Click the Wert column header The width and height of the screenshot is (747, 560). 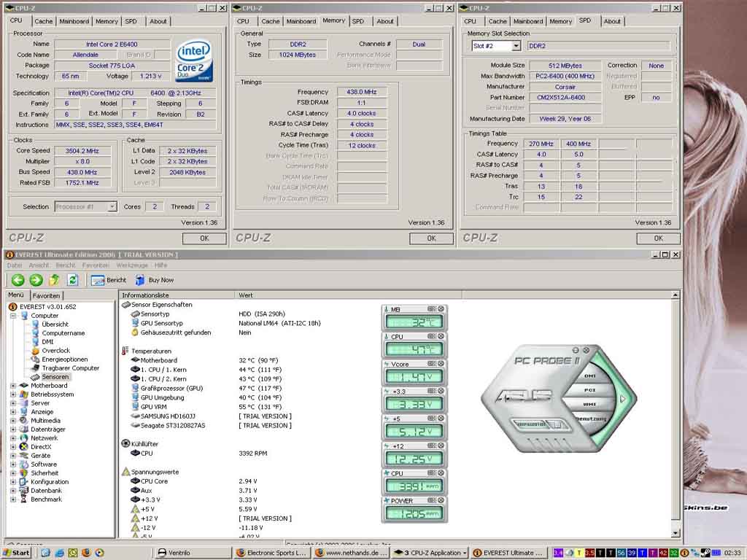348,295
